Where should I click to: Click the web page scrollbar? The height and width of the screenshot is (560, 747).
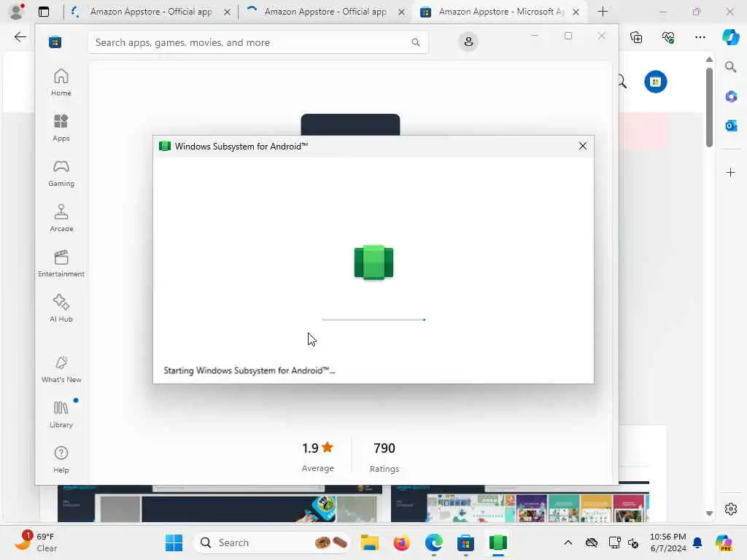point(709,107)
